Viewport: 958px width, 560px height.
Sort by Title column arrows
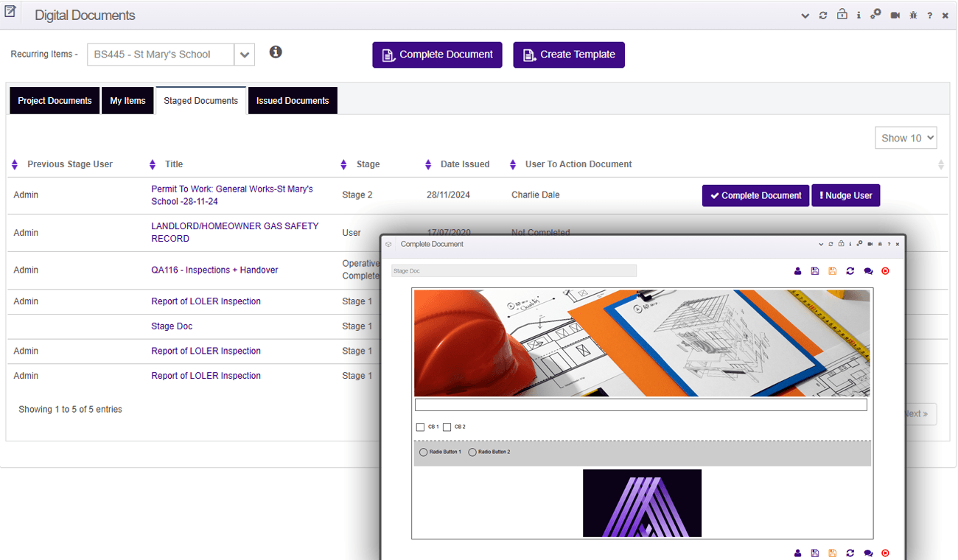pos(153,164)
